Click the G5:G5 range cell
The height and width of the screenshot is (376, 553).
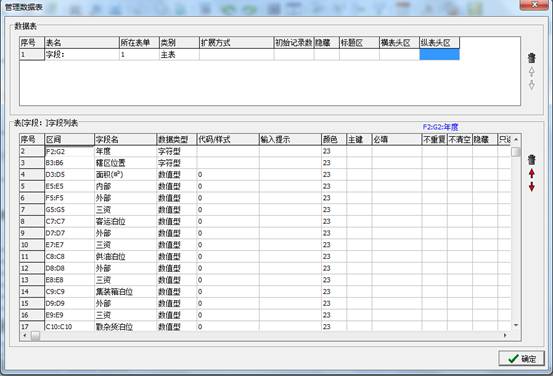pos(69,210)
